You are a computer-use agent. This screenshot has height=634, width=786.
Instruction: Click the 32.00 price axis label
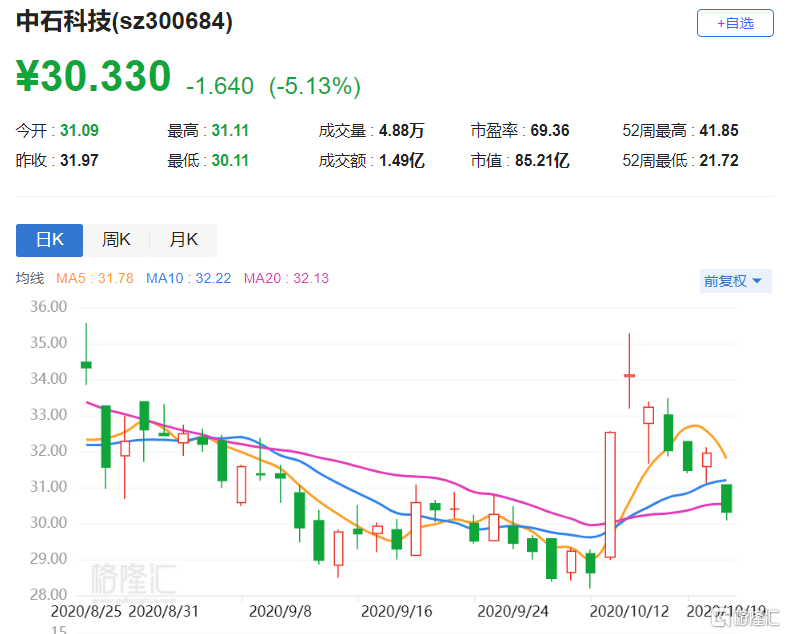coord(48,451)
